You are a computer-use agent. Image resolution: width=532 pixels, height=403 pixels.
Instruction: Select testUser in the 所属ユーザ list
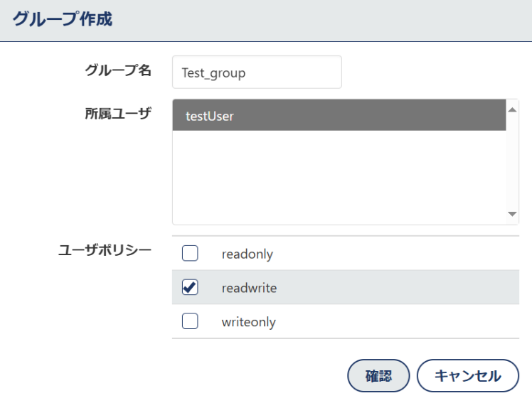[339, 115]
